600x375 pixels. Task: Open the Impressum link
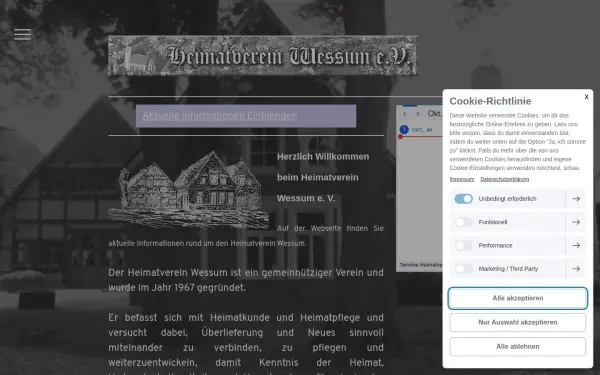(461, 179)
